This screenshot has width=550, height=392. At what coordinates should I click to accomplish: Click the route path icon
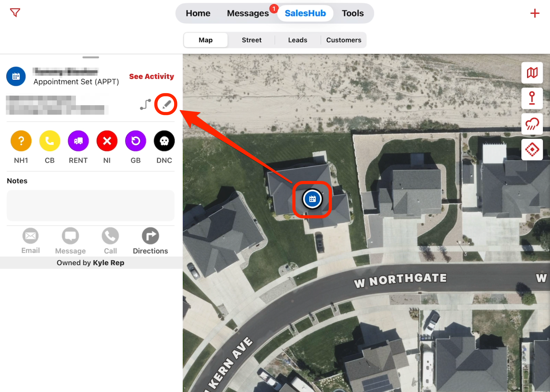pyautogui.click(x=145, y=105)
